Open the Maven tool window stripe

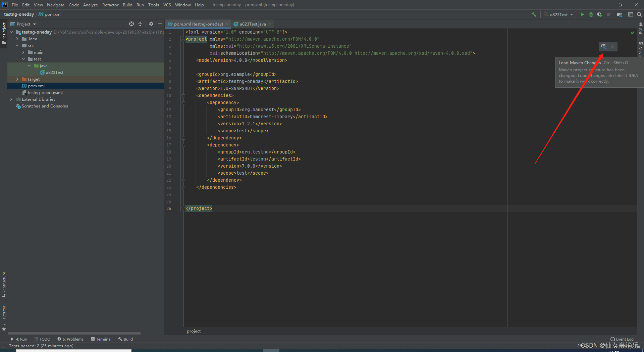[641, 49]
